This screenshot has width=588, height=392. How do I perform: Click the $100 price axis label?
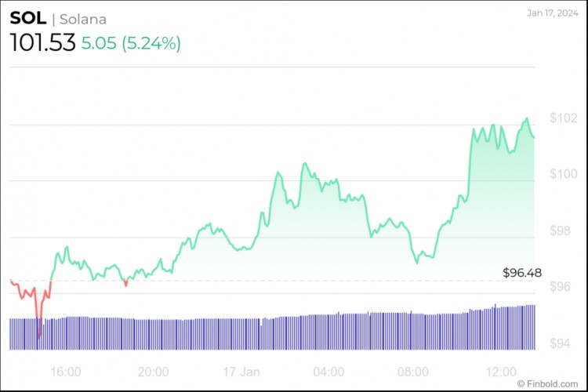click(x=564, y=174)
